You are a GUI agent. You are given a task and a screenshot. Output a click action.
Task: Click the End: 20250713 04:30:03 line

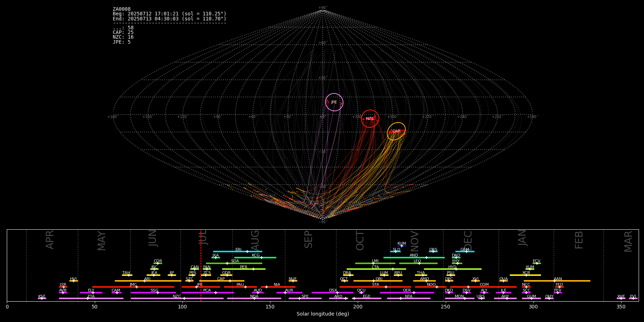point(170,19)
